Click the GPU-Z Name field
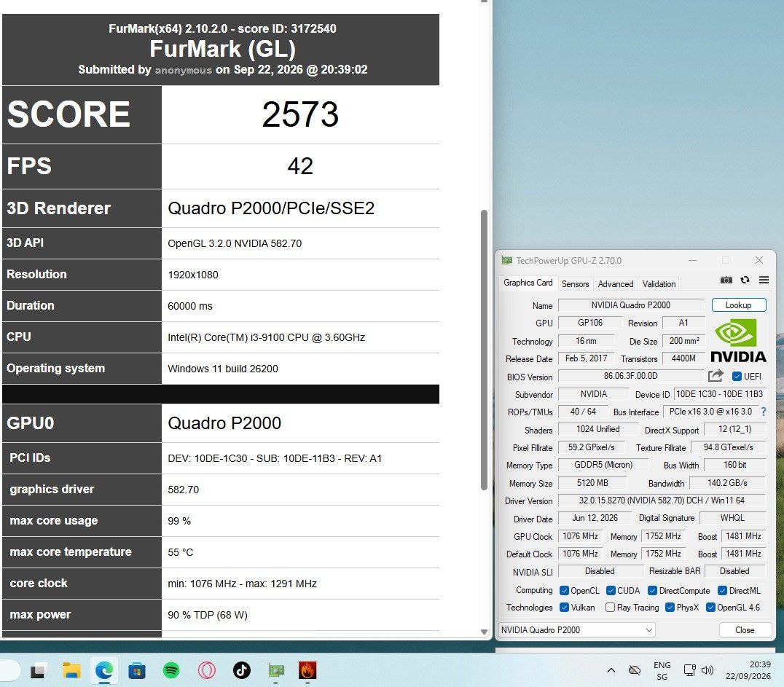 coord(631,305)
